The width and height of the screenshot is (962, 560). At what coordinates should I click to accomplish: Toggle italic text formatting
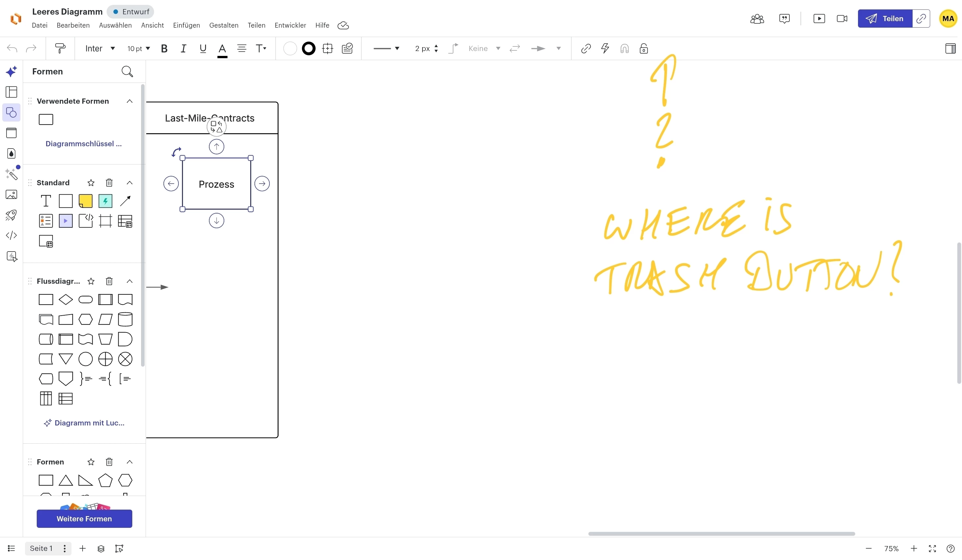183,48
